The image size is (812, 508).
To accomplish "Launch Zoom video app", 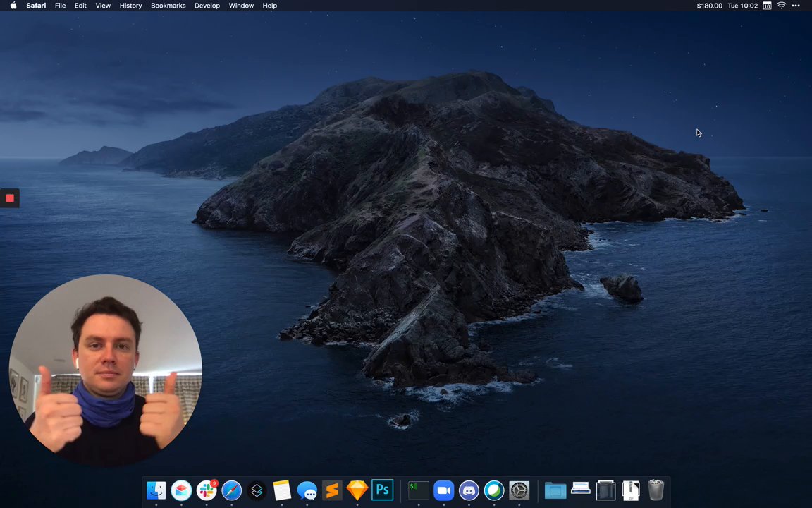I will point(443,490).
